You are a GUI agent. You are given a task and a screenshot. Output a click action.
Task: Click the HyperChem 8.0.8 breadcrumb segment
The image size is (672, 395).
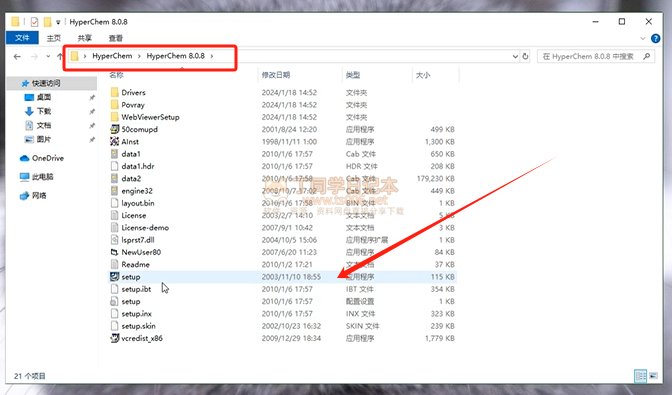pyautogui.click(x=176, y=56)
